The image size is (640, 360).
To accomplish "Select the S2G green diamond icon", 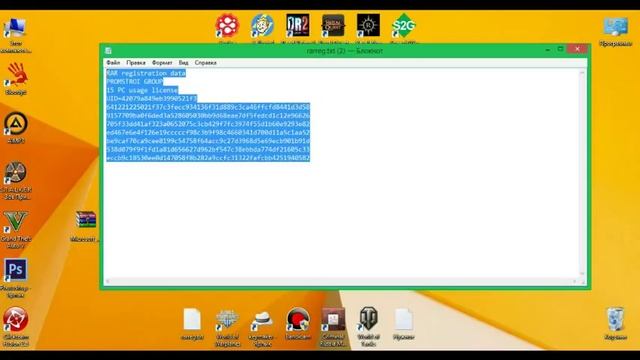I will pos(403,25).
